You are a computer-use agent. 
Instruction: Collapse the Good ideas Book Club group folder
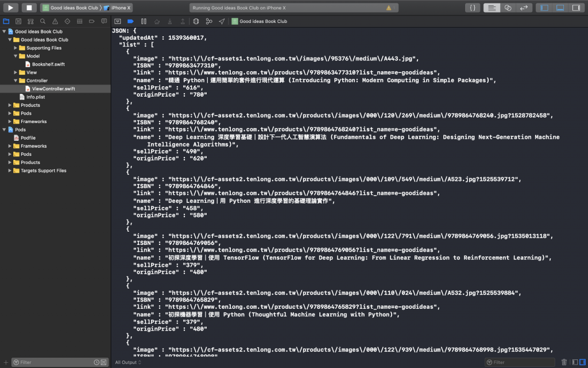10,40
